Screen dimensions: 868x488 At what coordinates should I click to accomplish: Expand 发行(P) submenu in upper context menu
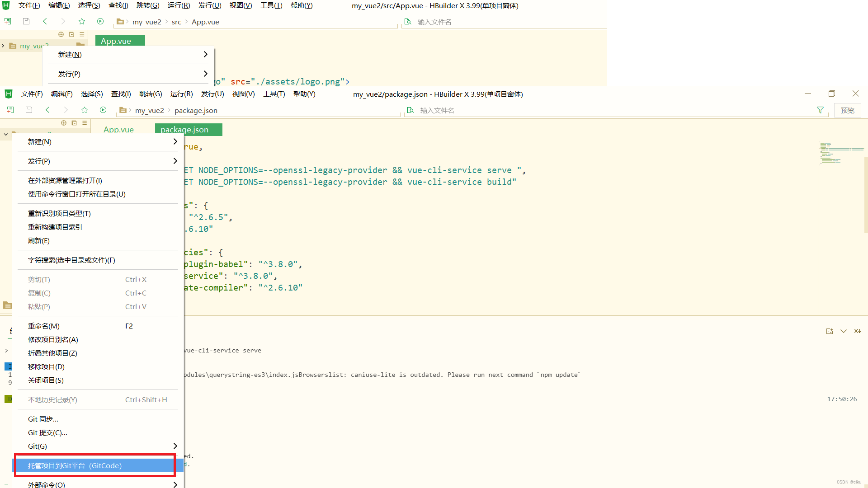pos(205,74)
